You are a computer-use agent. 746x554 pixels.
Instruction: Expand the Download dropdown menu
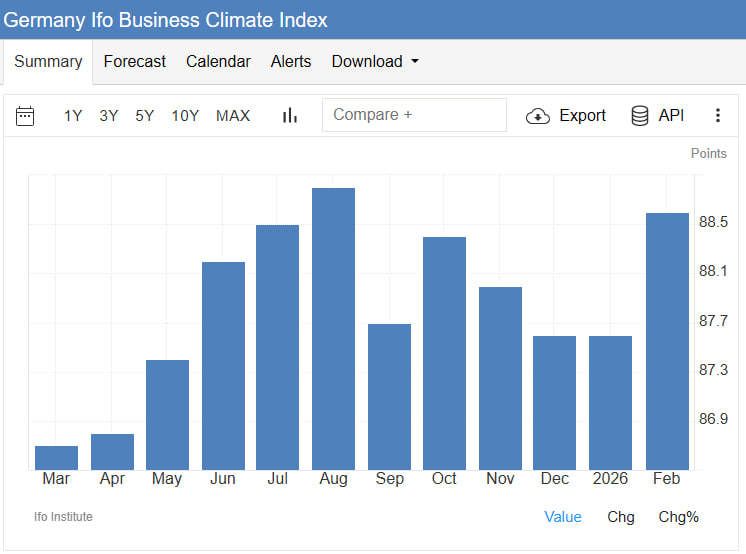tap(375, 62)
